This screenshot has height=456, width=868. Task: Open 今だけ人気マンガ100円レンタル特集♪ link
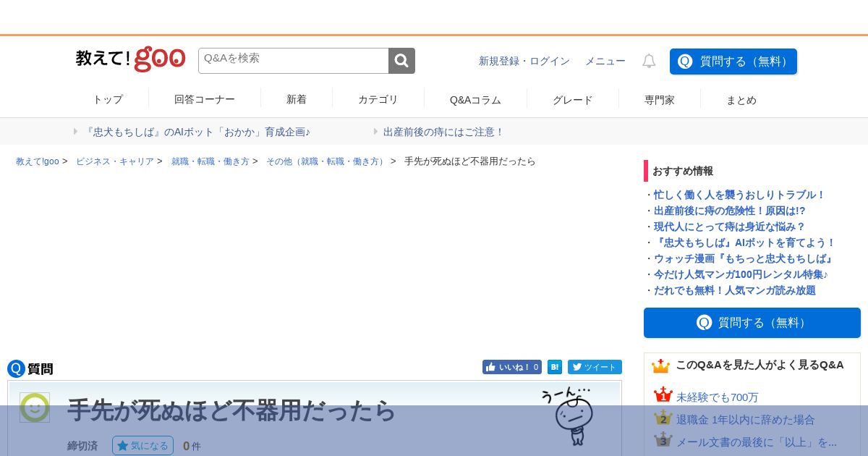coord(741,274)
